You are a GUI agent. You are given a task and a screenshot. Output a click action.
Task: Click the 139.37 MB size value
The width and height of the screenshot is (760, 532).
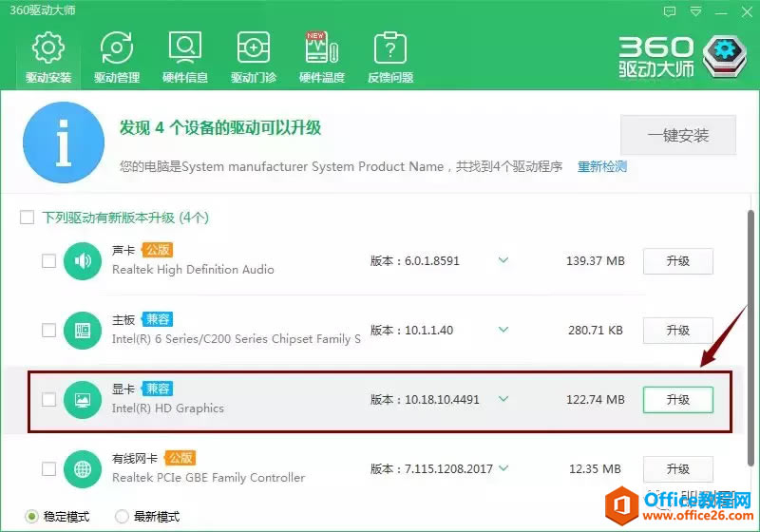[596, 261]
